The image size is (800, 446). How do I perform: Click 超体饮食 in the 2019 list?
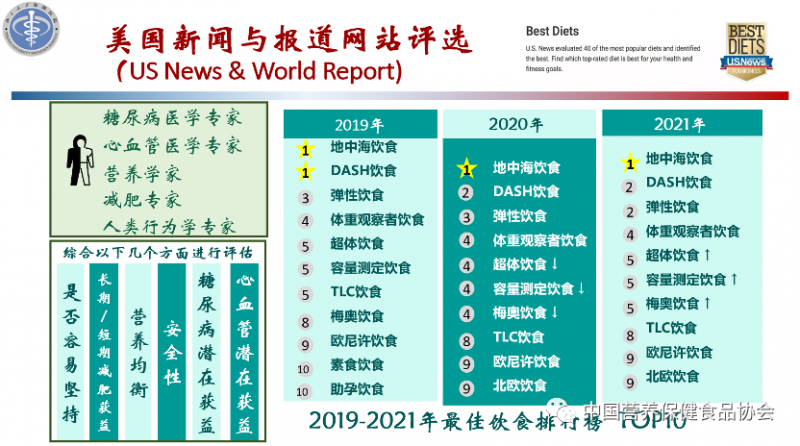tap(357, 243)
